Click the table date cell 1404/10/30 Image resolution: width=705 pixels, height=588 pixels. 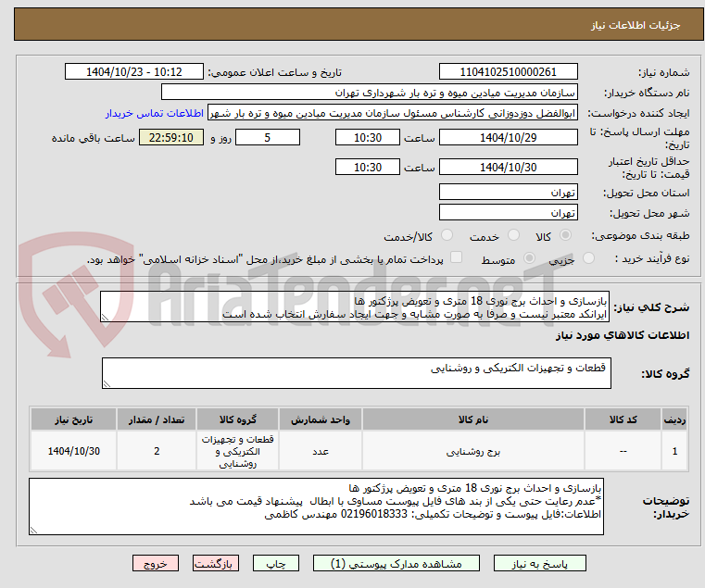click(x=74, y=451)
